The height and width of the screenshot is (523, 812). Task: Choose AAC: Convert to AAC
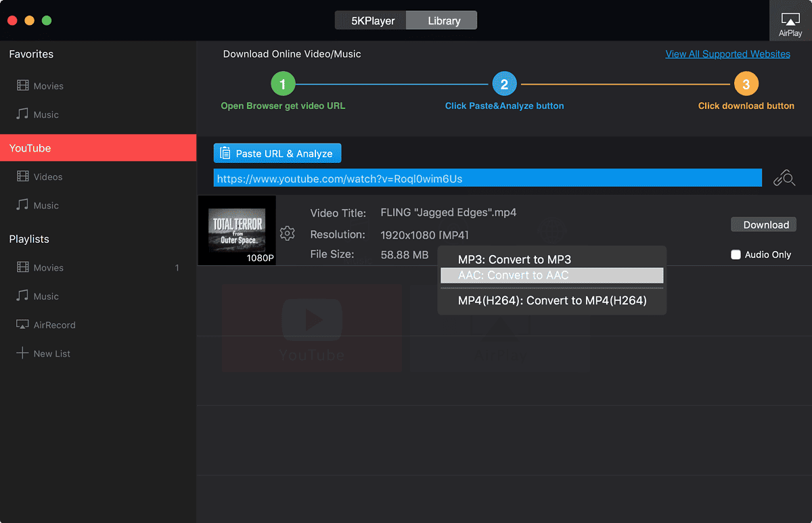(x=551, y=275)
